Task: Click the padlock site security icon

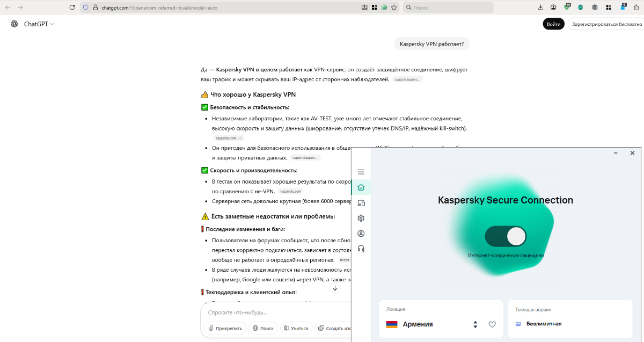Action: 95,8
